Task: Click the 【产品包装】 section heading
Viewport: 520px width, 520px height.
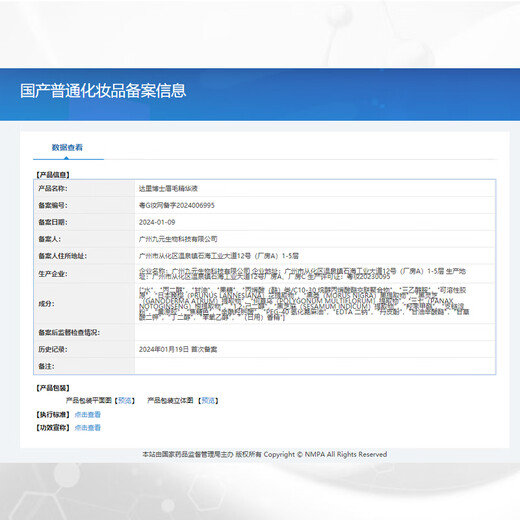Action: (x=53, y=388)
